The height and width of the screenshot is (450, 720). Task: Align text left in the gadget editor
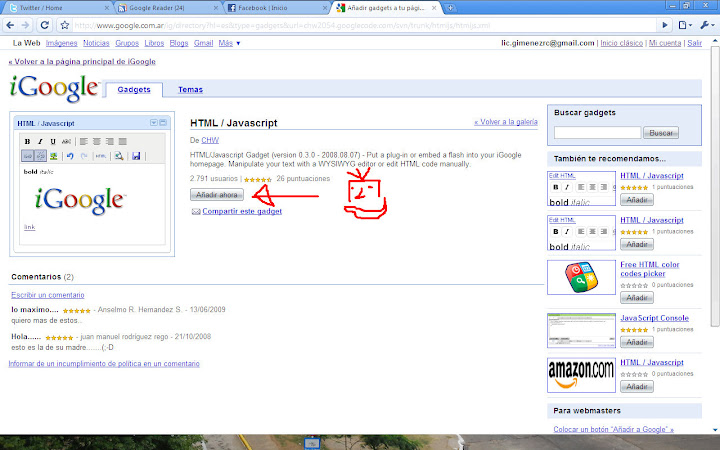84,141
